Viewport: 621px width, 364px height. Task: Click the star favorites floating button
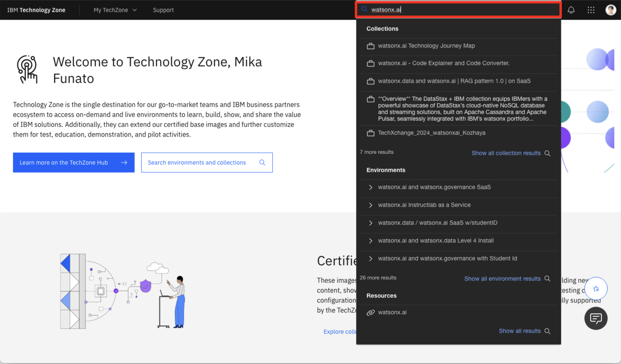pyautogui.click(x=596, y=289)
